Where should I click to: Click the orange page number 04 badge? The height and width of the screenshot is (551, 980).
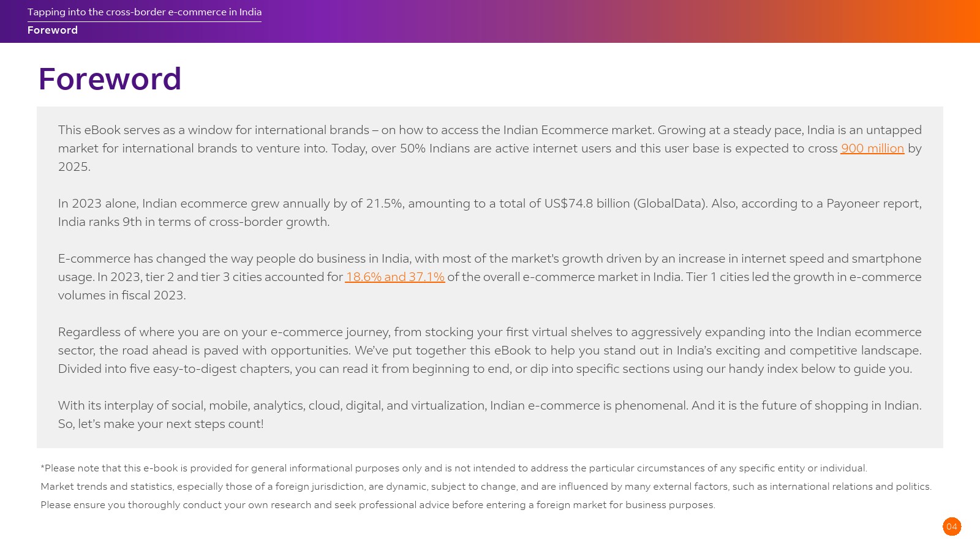click(952, 527)
